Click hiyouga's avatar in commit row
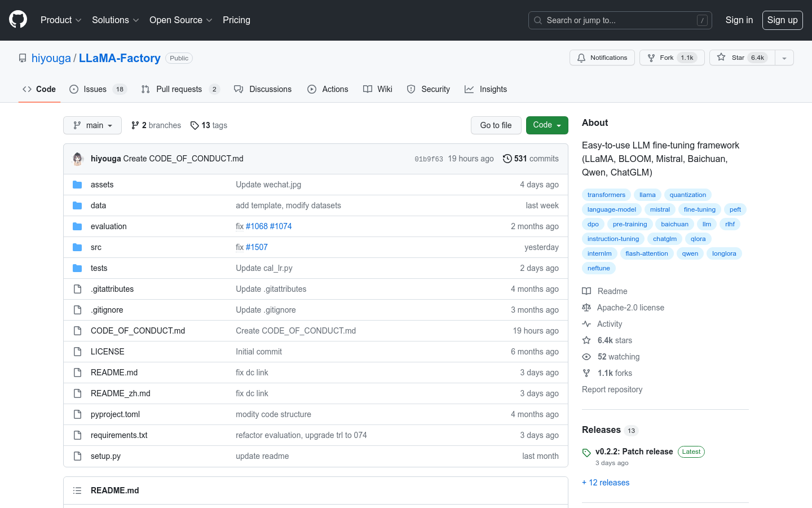The height and width of the screenshot is (508, 812). (78, 159)
